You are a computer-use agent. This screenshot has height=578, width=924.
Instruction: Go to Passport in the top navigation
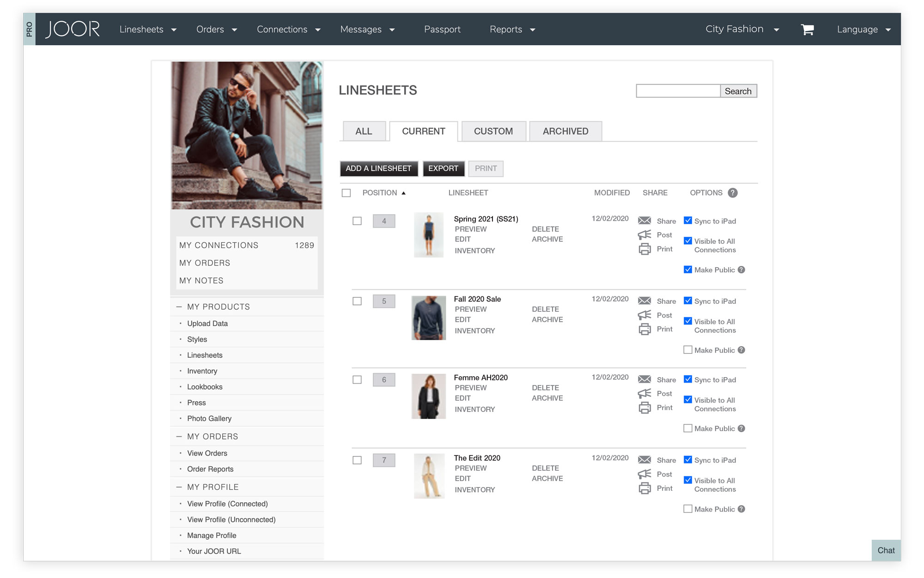[x=442, y=30]
